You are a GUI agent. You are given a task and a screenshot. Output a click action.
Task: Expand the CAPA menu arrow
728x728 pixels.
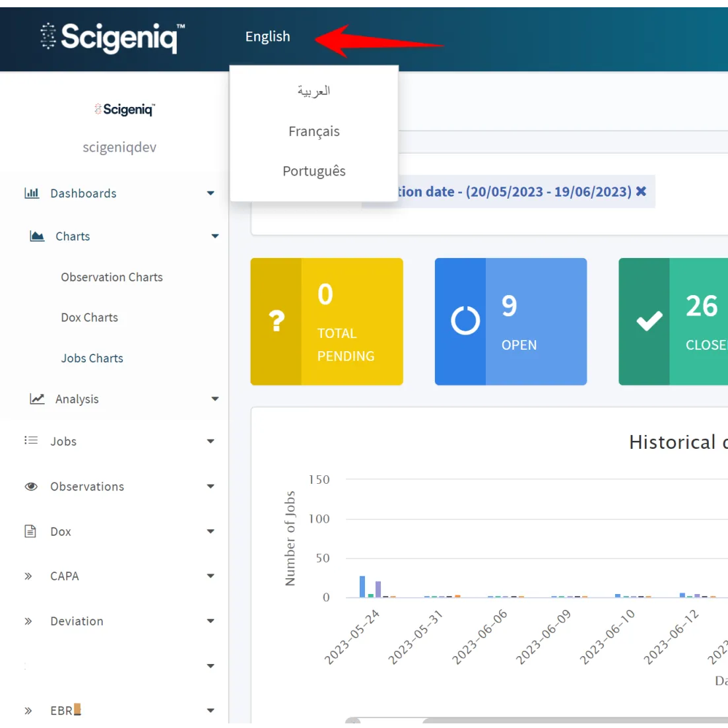(x=211, y=576)
